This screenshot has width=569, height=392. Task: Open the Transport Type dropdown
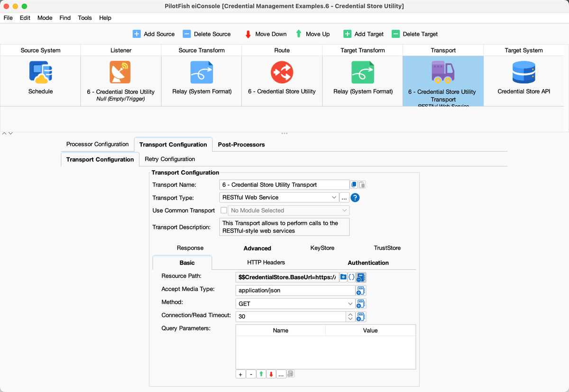tap(279, 198)
